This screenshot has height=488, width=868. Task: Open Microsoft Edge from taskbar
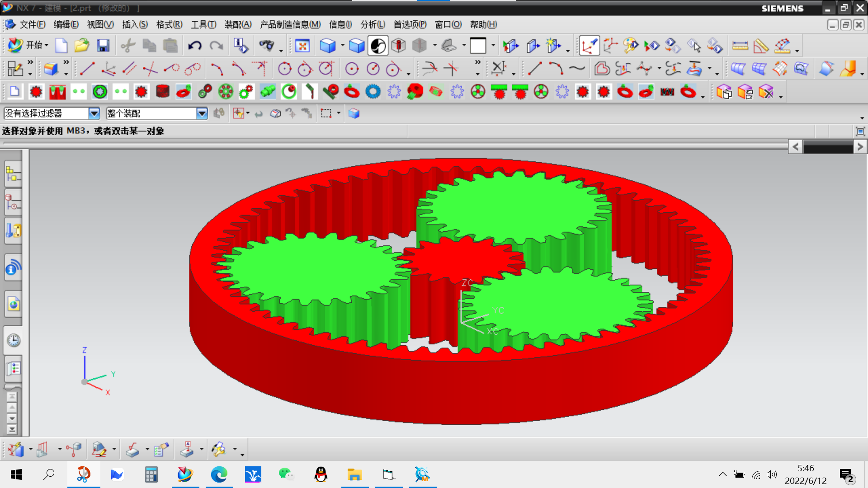coord(219,474)
